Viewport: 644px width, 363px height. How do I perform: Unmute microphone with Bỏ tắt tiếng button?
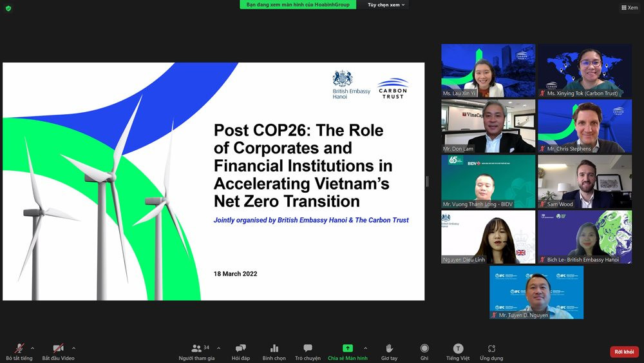[x=19, y=349]
